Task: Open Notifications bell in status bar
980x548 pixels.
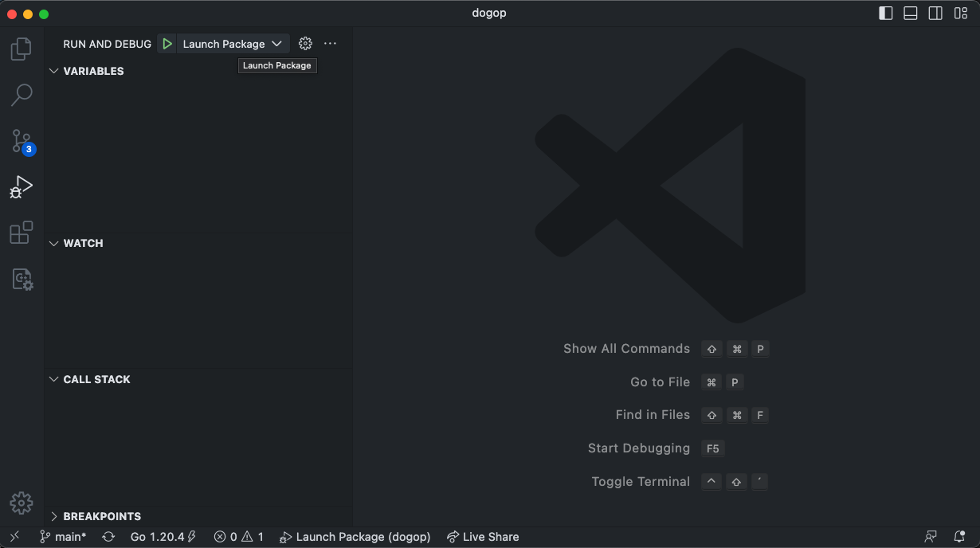Action: 959,537
